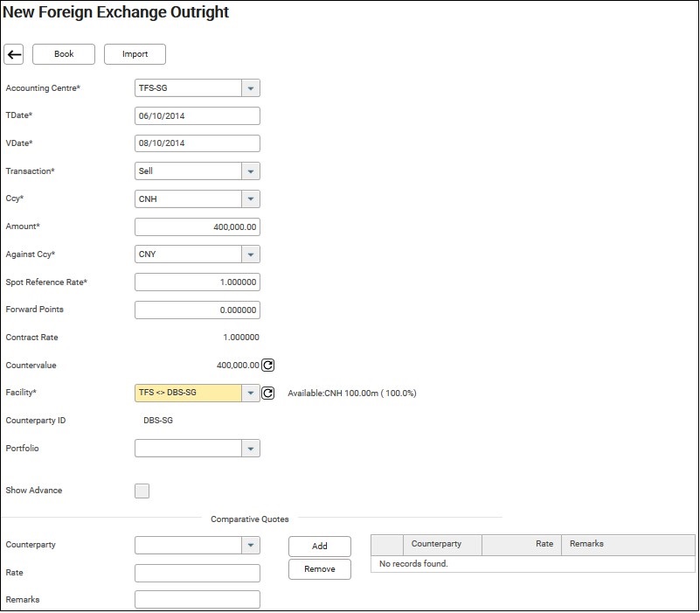The image size is (700, 613).
Task: Click the Countervalue amount 400,000.00
Action: [238, 366]
